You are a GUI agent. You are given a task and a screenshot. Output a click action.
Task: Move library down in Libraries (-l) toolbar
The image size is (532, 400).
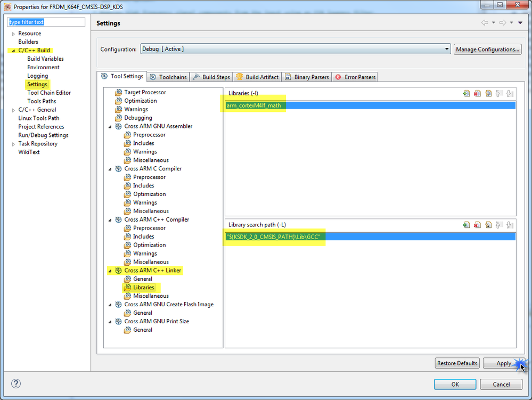pyautogui.click(x=510, y=93)
